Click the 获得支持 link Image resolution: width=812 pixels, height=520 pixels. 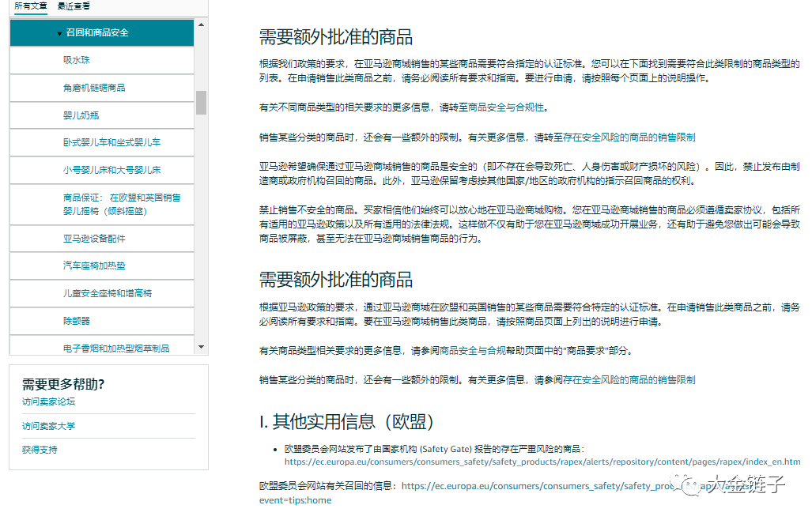point(40,450)
